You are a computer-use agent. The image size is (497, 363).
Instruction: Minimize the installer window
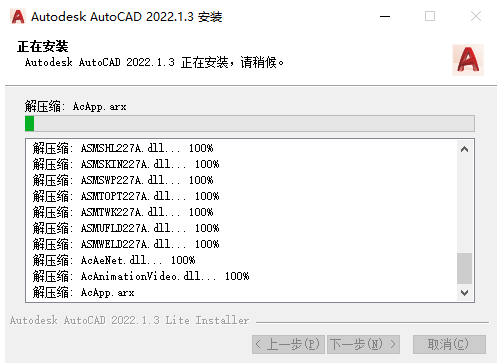385,16
